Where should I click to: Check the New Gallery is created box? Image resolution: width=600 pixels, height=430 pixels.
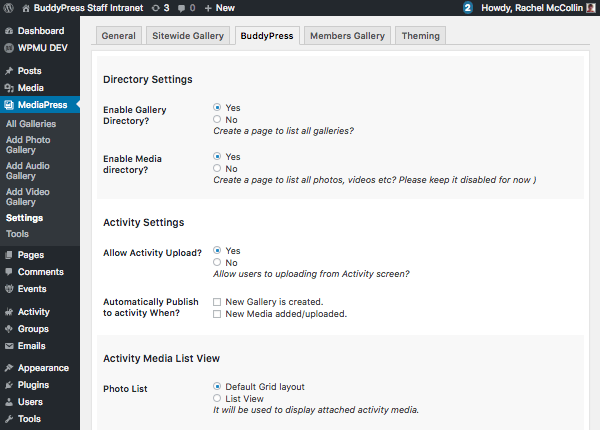[x=217, y=302]
